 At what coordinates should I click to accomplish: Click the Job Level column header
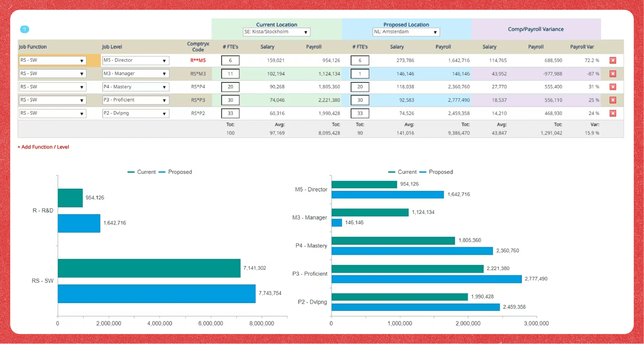[x=112, y=47]
